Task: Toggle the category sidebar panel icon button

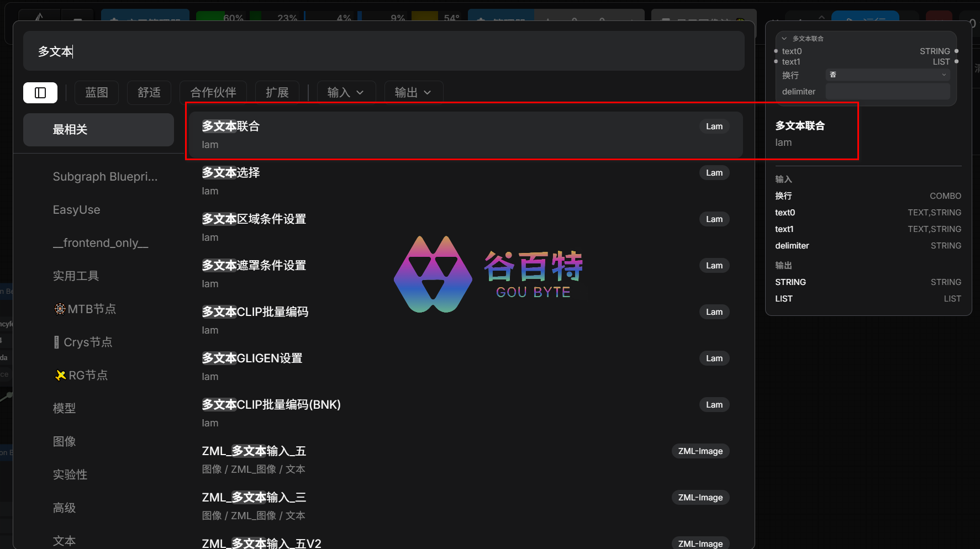Action: [x=40, y=92]
